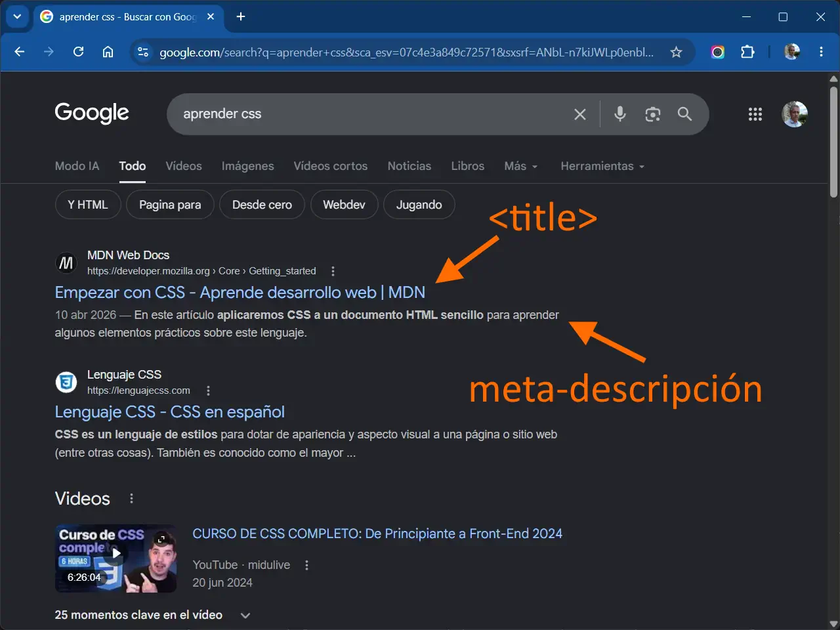Apply the 'Desde cero' filter chip
Screen dimensions: 840x630
click(262, 205)
